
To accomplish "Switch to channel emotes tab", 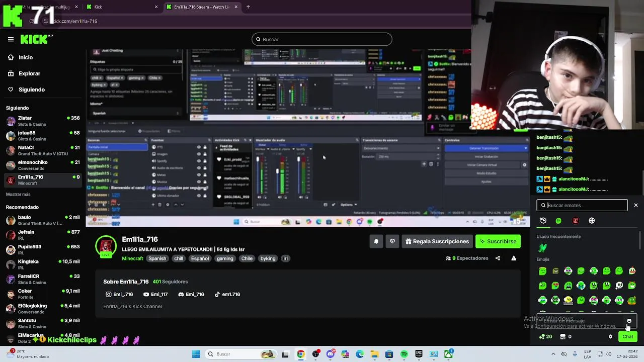I will tap(576, 220).
